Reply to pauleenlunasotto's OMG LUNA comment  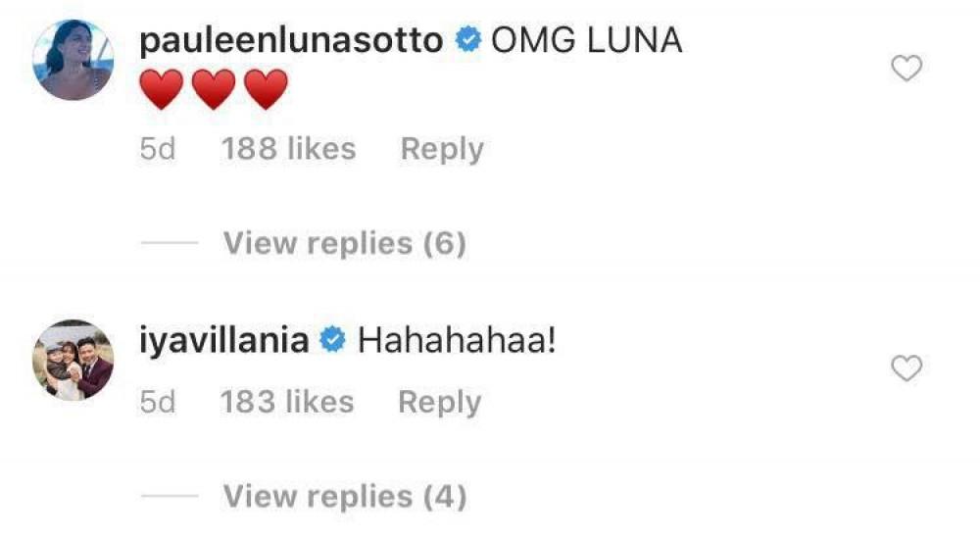[x=442, y=149]
